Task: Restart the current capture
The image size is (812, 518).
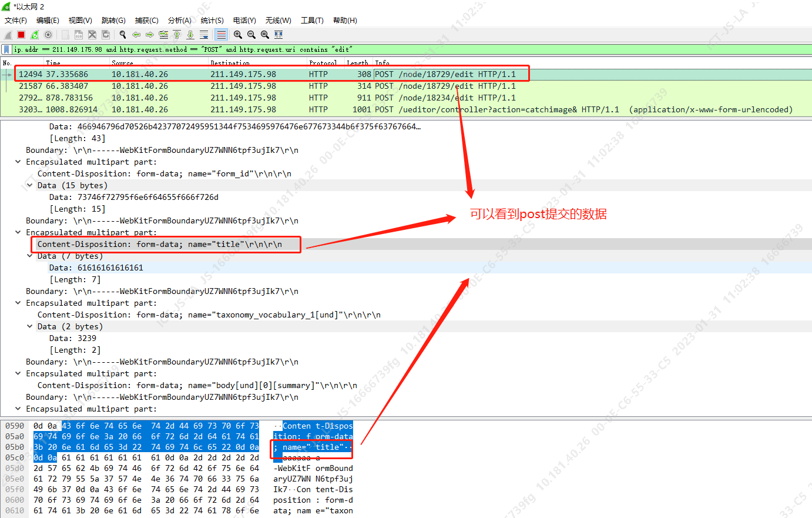Action: (35, 35)
